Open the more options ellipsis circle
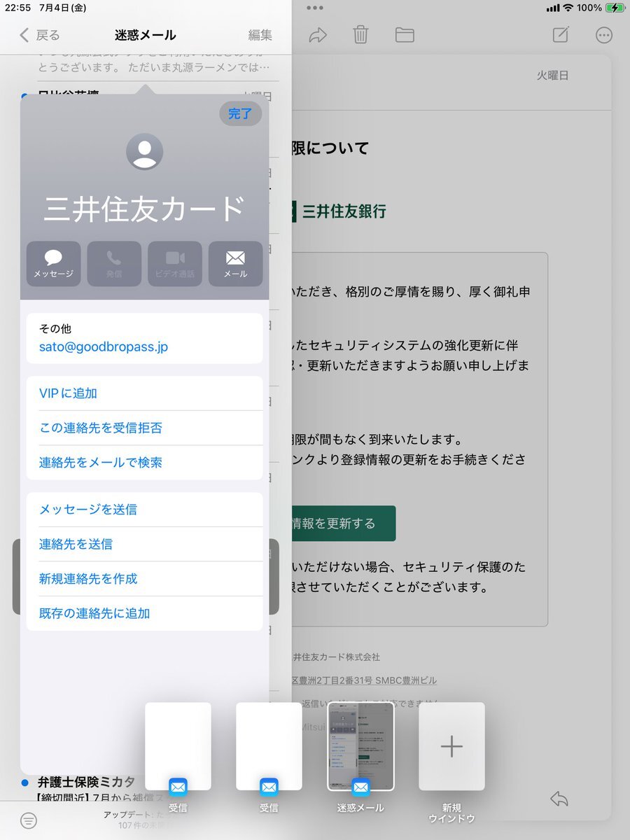This screenshot has height=840, width=630. (604, 35)
